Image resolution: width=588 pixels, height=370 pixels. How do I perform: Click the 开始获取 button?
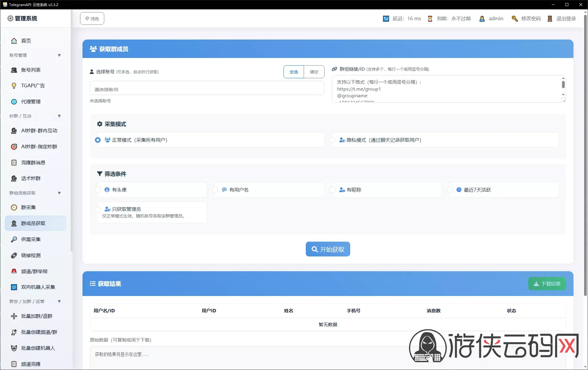[328, 249]
